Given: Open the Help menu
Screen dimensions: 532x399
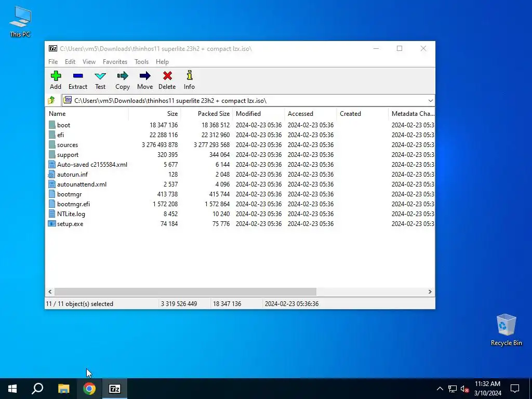Looking at the screenshot, I should pos(162,62).
